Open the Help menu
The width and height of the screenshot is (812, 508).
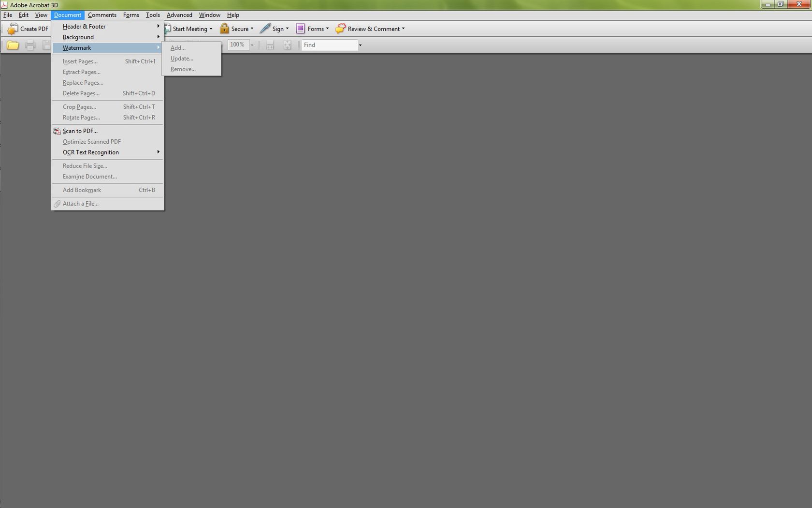(x=233, y=15)
